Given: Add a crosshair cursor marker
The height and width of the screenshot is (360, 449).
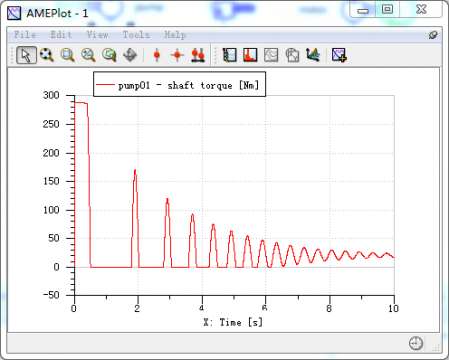Looking at the screenshot, I should click(177, 55).
